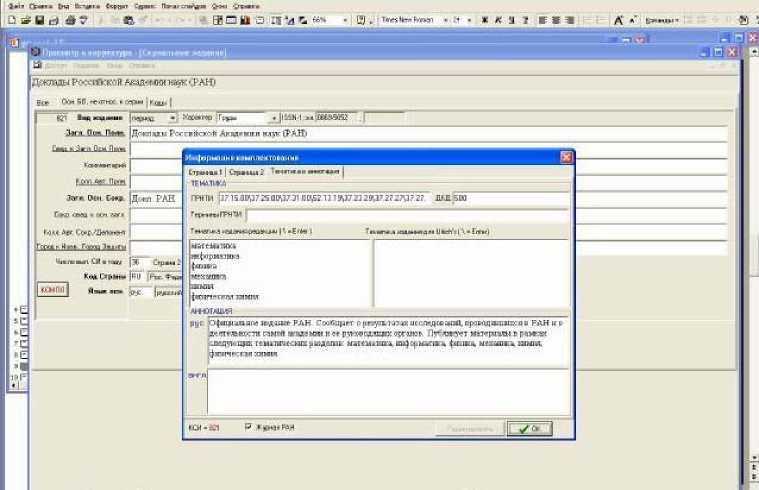Viewport: 759px width, 490px height.
Task: Open the font size dropdown
Action: 469,20
